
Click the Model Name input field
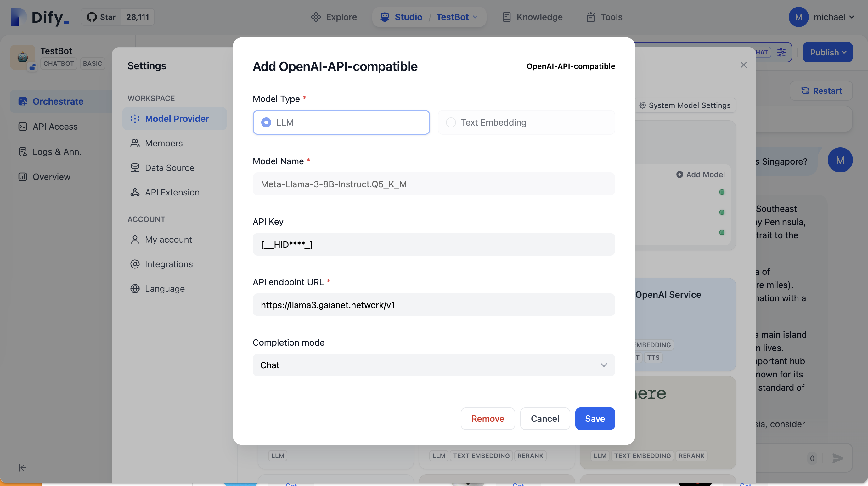click(x=434, y=183)
